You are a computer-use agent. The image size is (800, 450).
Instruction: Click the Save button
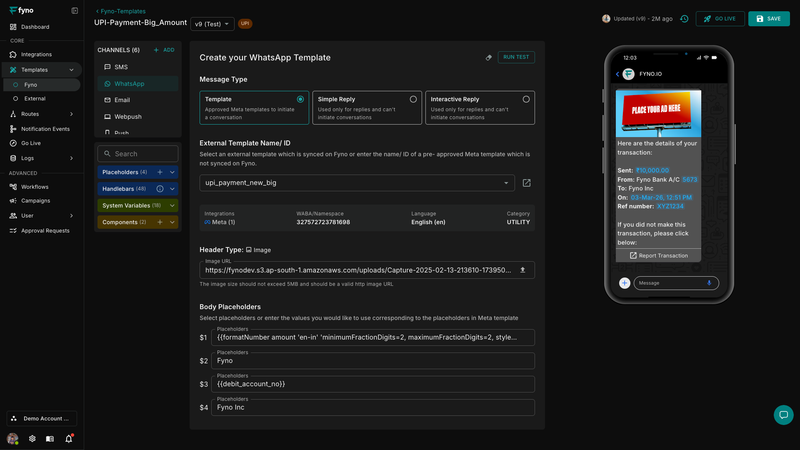(x=768, y=19)
